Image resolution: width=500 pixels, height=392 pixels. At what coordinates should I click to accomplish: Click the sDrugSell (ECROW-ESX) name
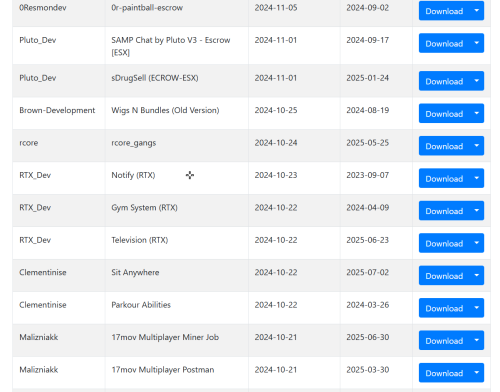tap(155, 78)
